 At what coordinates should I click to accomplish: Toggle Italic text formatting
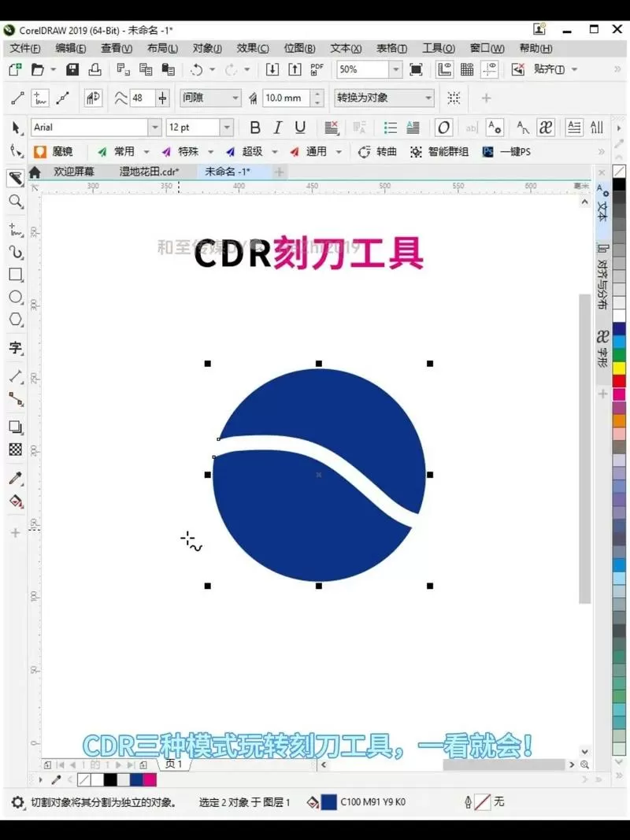[x=277, y=128]
